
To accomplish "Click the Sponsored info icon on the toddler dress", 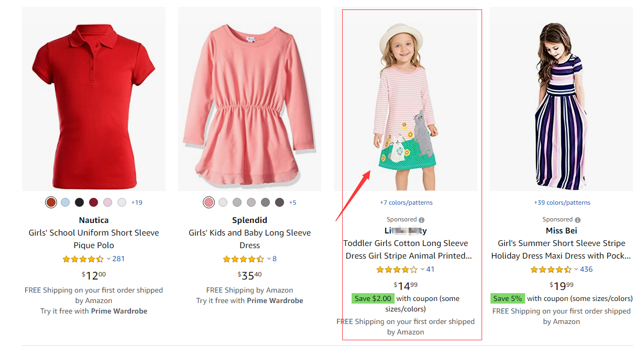I will 421,220.
